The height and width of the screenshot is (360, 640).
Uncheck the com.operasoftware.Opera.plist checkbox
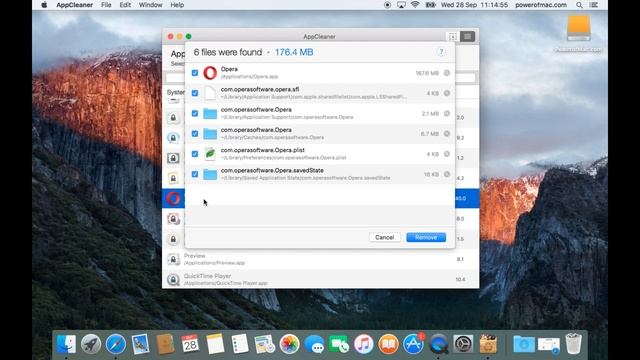coord(195,154)
